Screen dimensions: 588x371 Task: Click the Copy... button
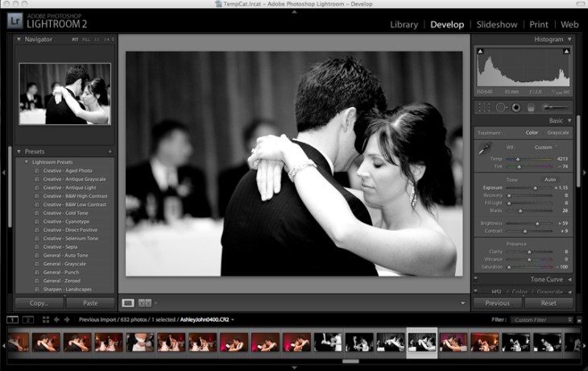pyautogui.click(x=39, y=303)
